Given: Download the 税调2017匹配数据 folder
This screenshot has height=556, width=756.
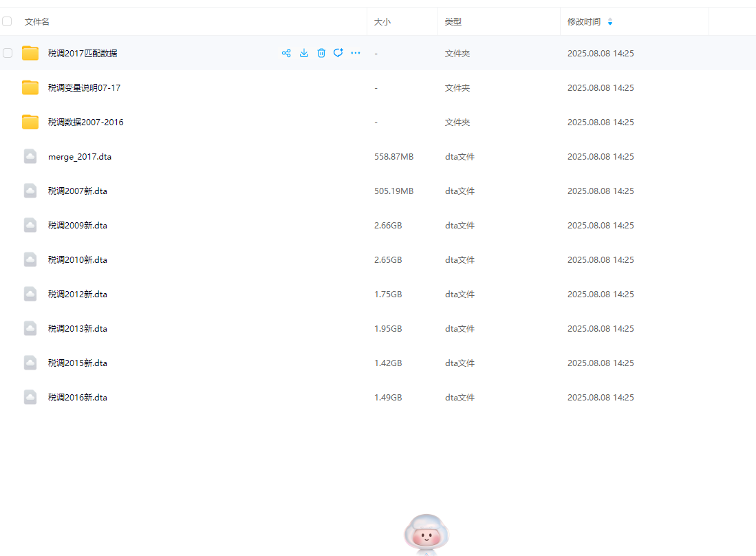Looking at the screenshot, I should point(304,53).
